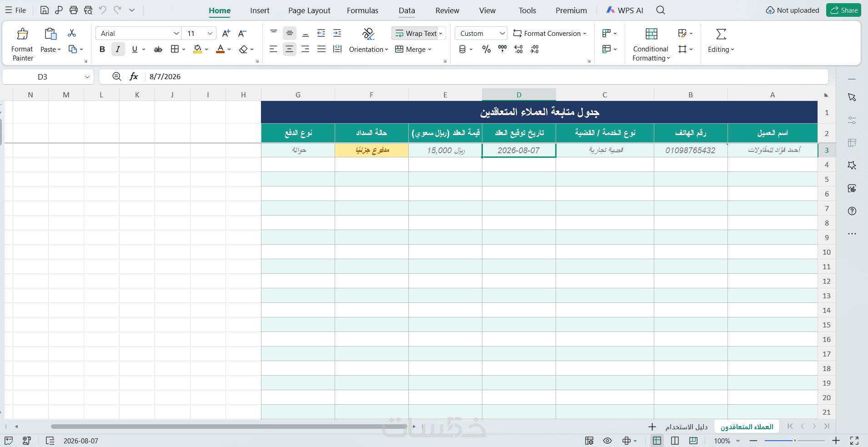Open the Page Layout tab

pyautogui.click(x=309, y=10)
